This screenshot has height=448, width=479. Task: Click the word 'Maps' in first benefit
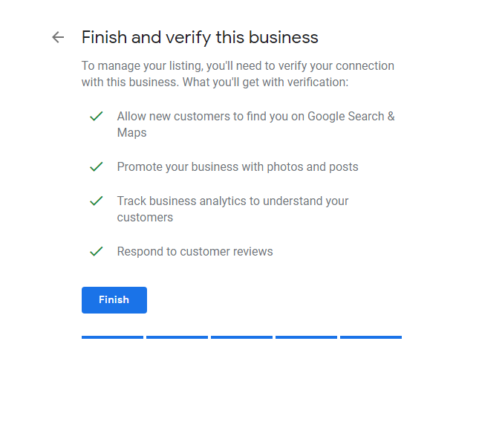point(132,133)
